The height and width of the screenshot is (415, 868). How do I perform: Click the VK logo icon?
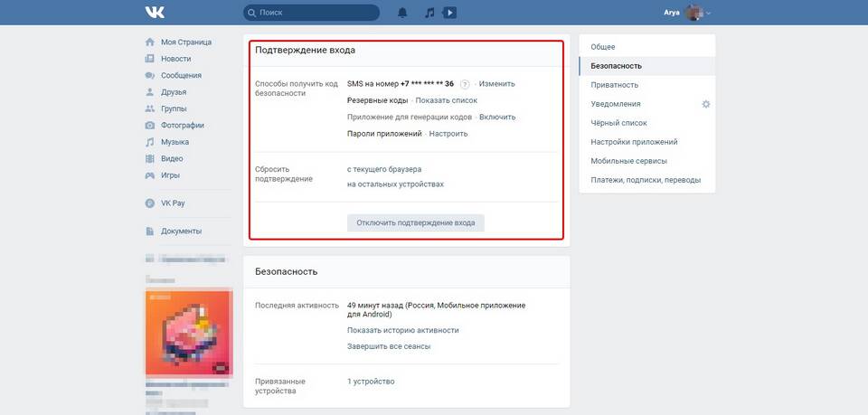tap(155, 12)
